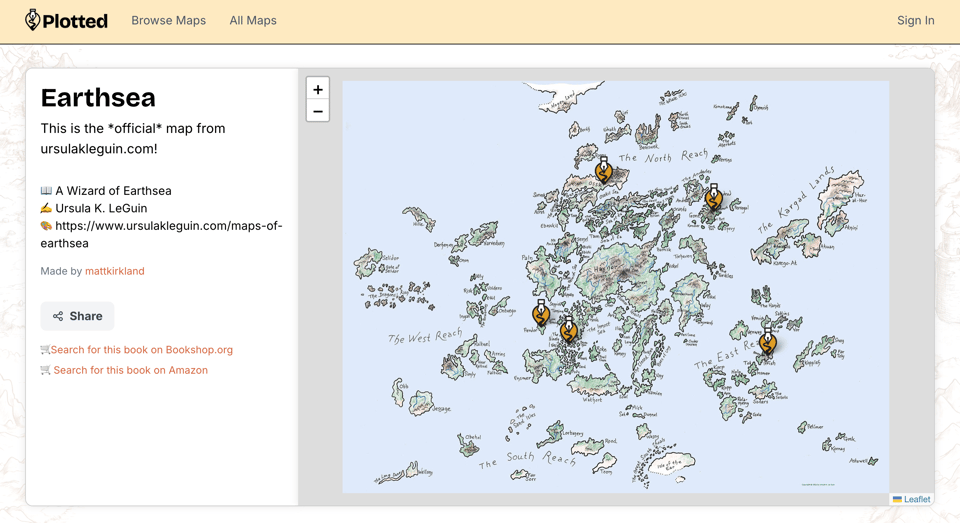
Task: Click The West Reach area on map
Action: tap(425, 336)
